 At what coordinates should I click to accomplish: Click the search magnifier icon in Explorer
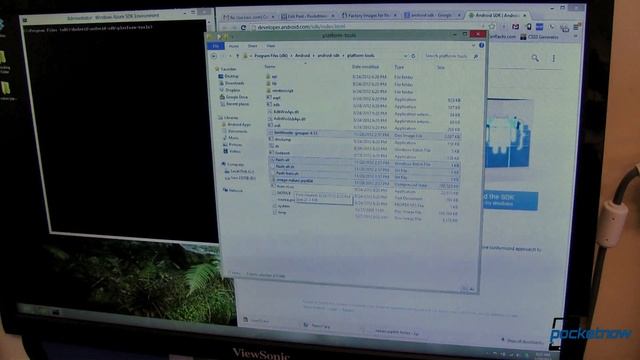point(476,56)
